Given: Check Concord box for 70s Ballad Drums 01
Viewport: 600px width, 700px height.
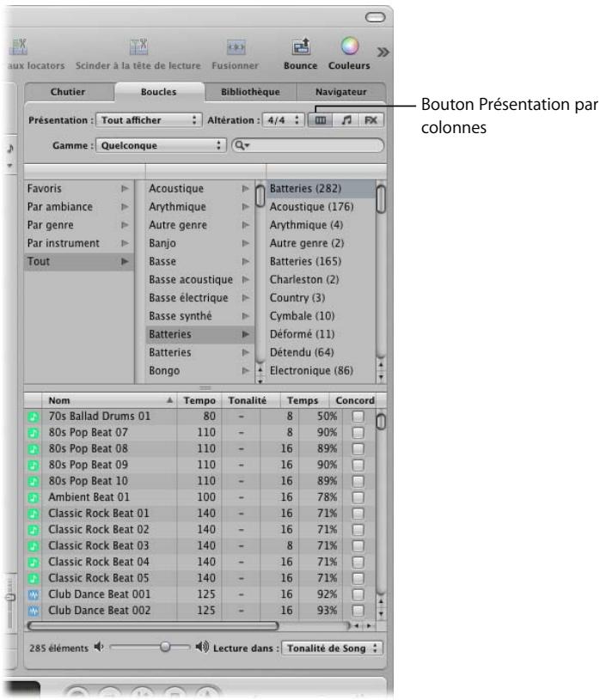Looking at the screenshot, I should click(358, 417).
